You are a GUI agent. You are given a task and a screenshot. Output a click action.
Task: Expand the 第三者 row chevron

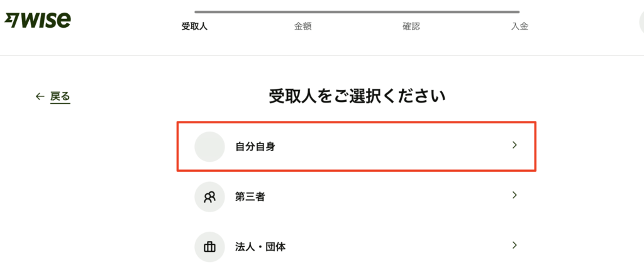pos(514,195)
